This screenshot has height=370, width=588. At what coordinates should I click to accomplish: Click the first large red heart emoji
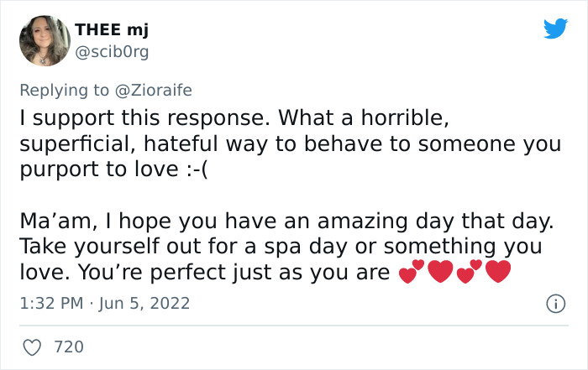pos(441,272)
